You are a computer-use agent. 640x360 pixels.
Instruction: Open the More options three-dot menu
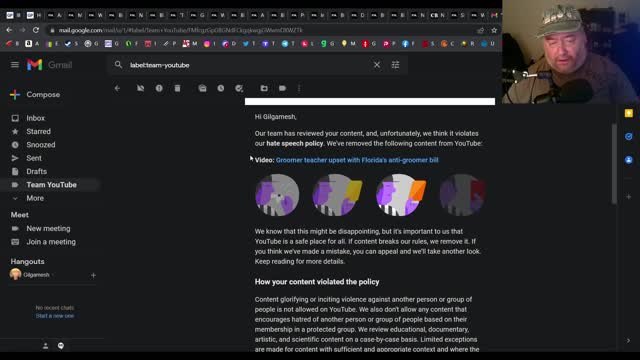point(299,88)
